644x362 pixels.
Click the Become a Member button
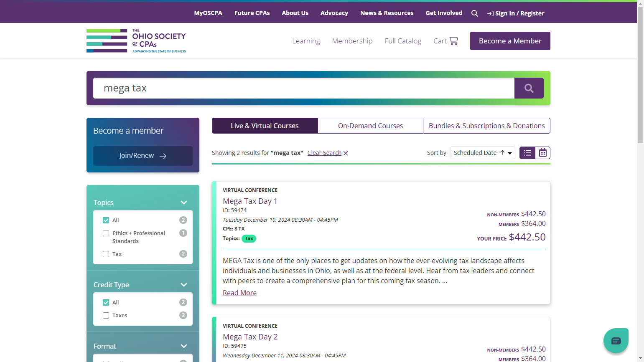coord(510,41)
